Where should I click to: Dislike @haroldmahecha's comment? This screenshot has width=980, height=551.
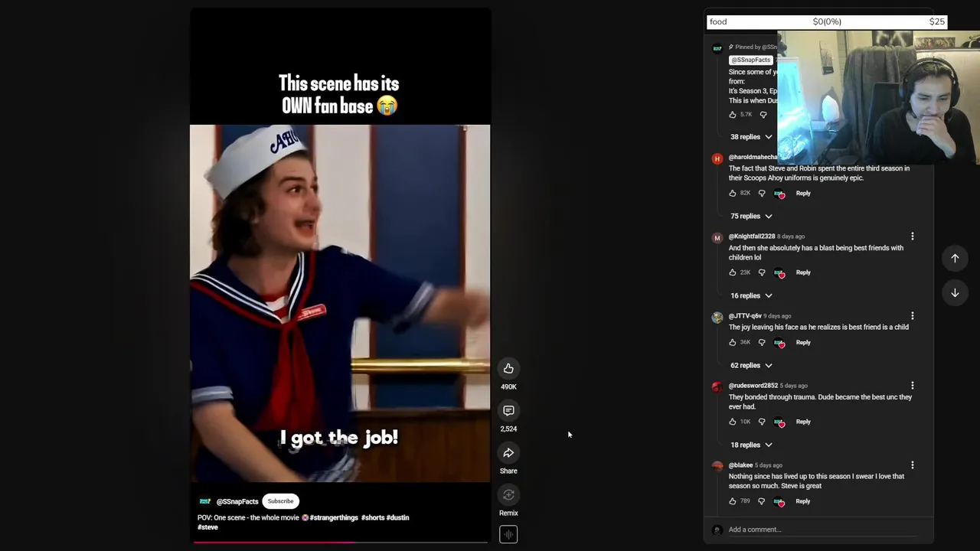coord(762,194)
